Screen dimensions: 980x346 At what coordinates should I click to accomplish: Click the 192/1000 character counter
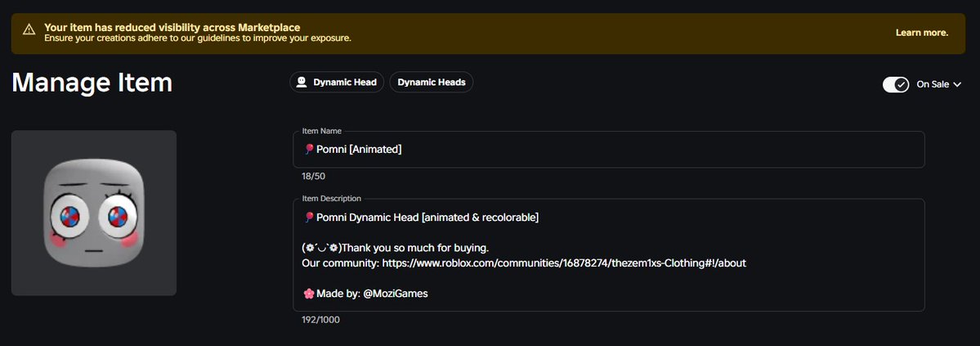[x=320, y=320]
